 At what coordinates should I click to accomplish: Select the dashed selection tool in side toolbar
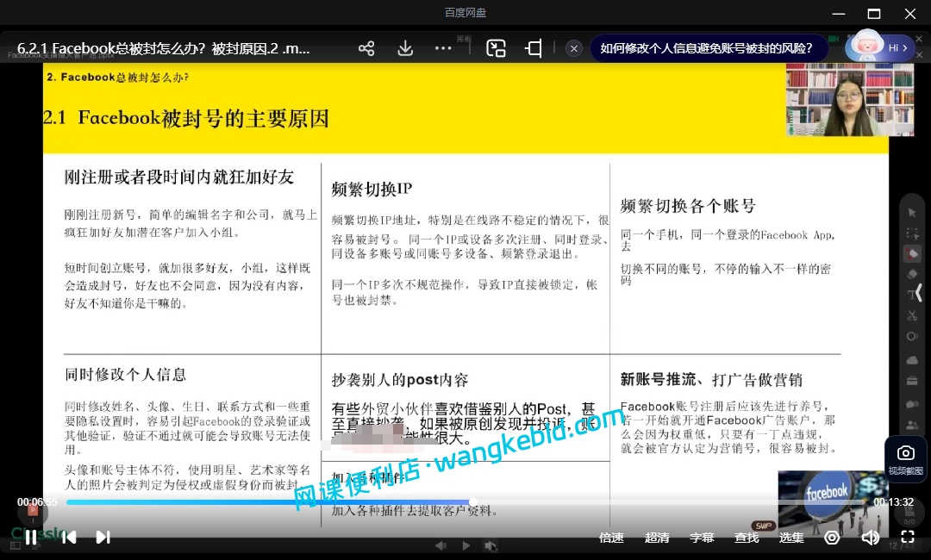tap(912, 233)
